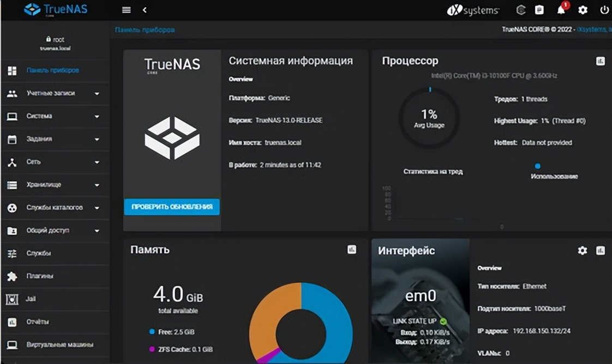The image size is (612, 364).
Task: Toggle the hamburger sidebar menu
Action: 126,10
